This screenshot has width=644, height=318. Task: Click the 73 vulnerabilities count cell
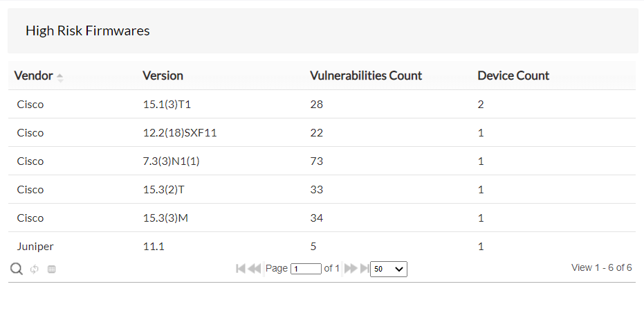tap(317, 161)
